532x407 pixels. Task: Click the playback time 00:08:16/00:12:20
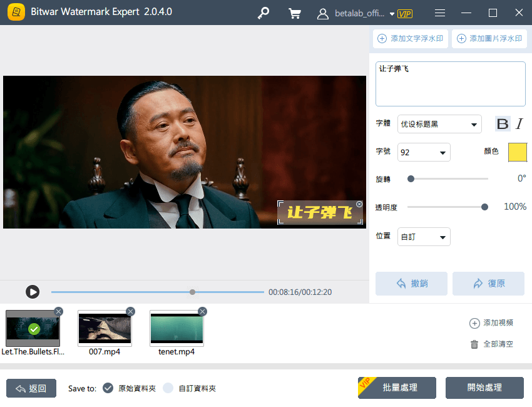point(300,292)
